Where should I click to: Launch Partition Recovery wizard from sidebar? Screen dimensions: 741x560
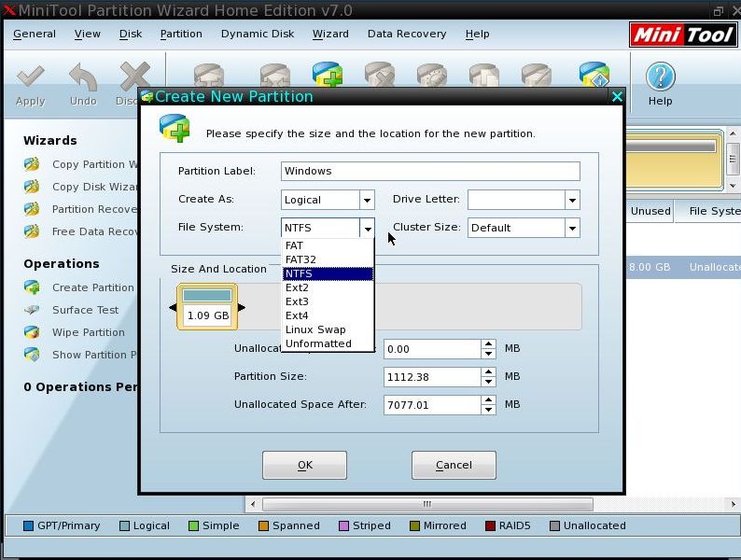coord(83,209)
